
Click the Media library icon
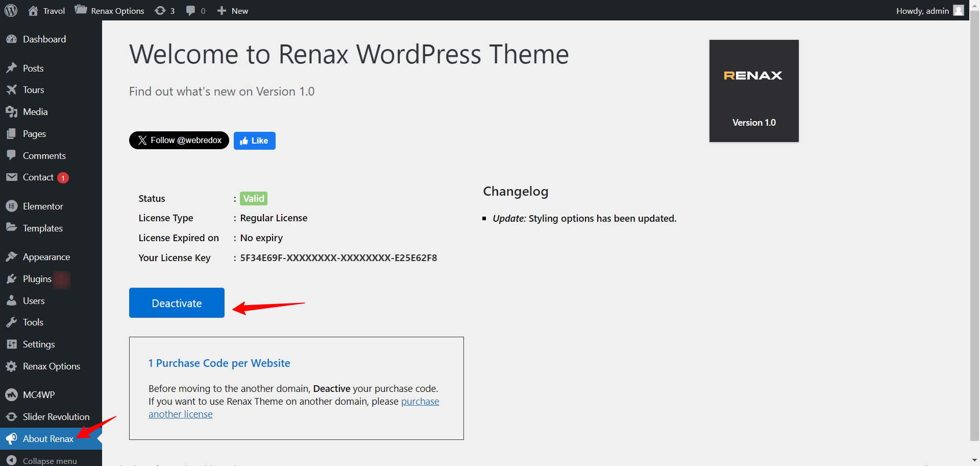pos(11,112)
